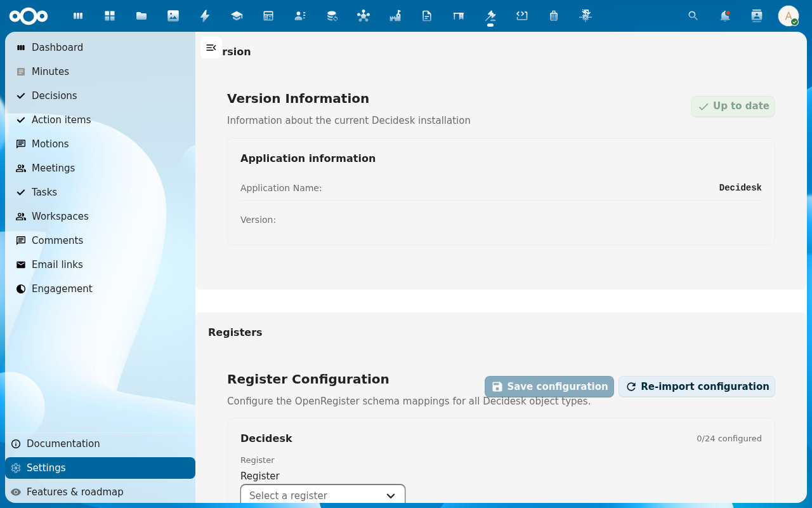The width and height of the screenshot is (812, 508).
Task: Open the Decidesk gavel app icon
Action: coord(490,16)
